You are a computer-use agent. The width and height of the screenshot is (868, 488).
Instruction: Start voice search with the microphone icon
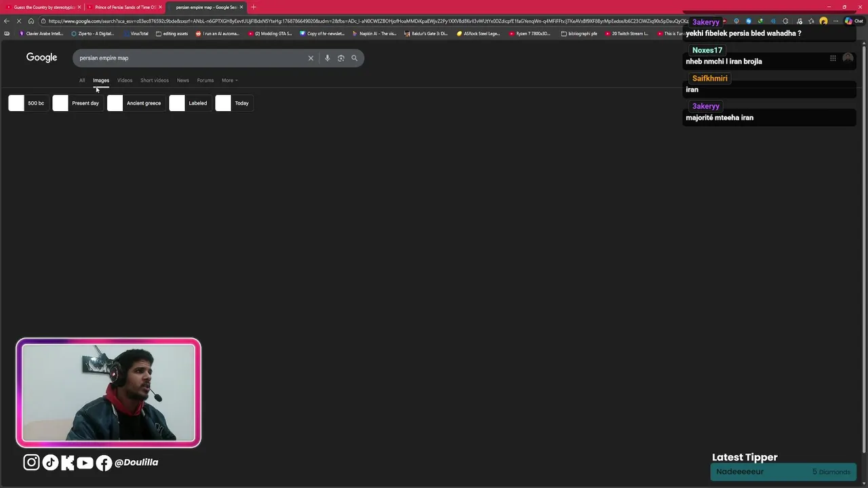click(327, 58)
